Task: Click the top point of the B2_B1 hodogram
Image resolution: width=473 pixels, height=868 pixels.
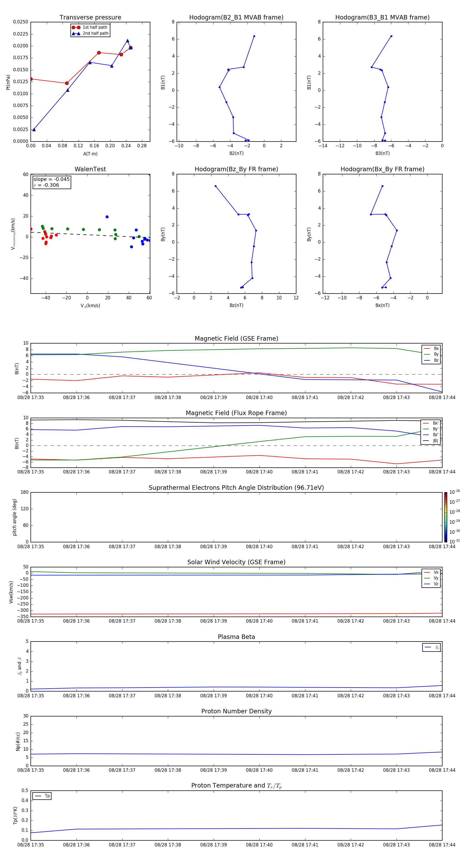Action: coord(254,36)
